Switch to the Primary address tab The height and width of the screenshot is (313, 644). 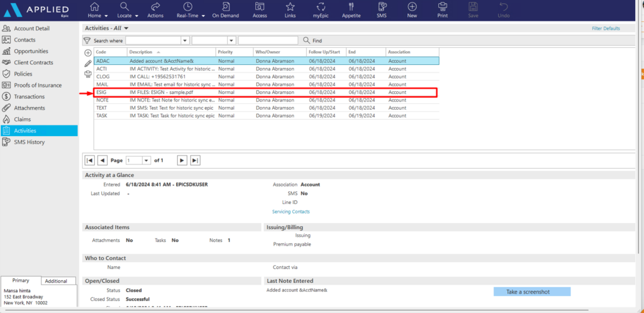[x=21, y=280]
